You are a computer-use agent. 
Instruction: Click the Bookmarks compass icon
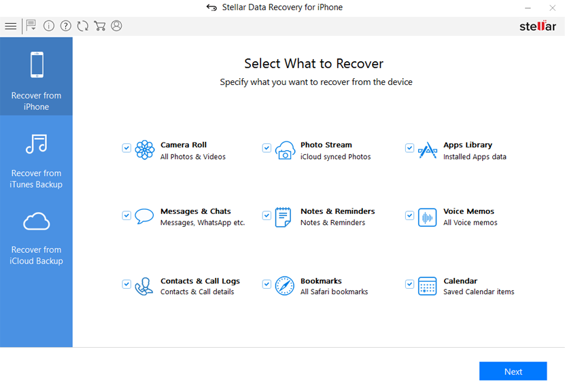pyautogui.click(x=284, y=286)
